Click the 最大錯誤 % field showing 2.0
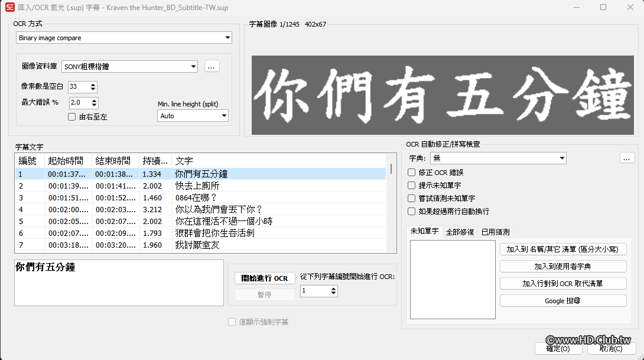The image size is (644, 360). (80, 103)
